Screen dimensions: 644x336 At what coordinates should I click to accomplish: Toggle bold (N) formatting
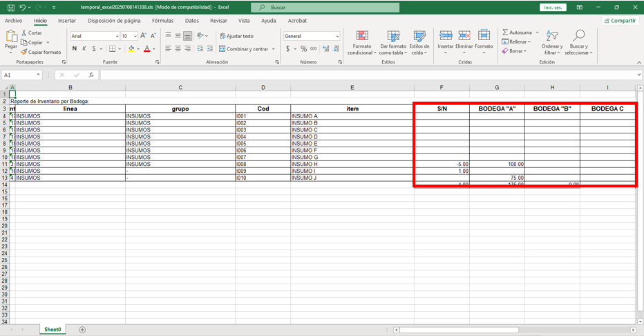click(x=75, y=49)
